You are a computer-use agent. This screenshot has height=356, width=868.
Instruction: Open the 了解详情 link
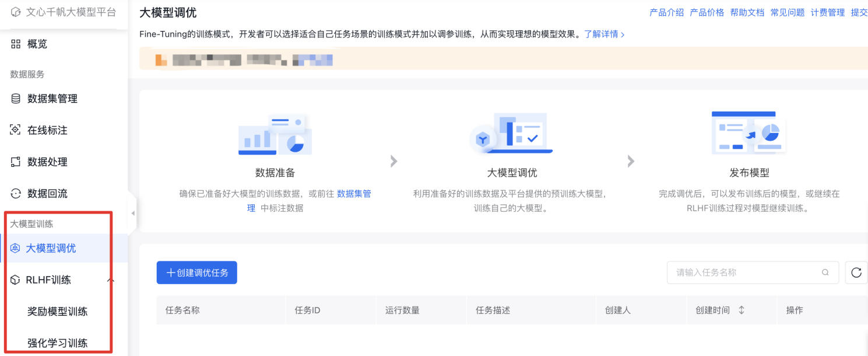click(x=605, y=34)
